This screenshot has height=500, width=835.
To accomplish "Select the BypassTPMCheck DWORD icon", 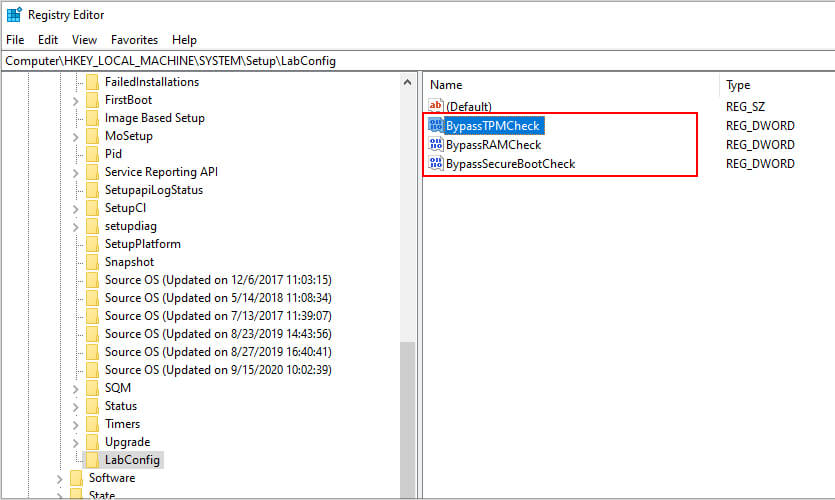I will 436,125.
